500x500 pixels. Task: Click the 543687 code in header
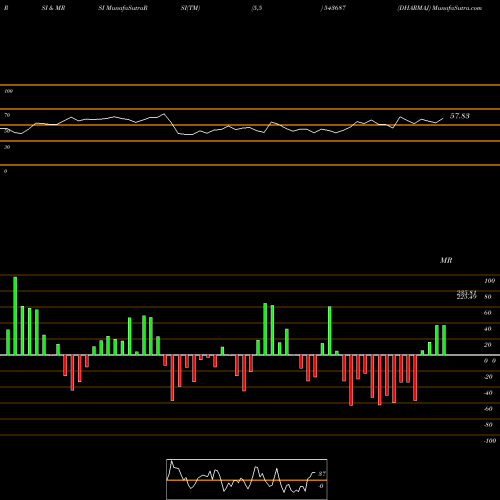click(x=334, y=8)
